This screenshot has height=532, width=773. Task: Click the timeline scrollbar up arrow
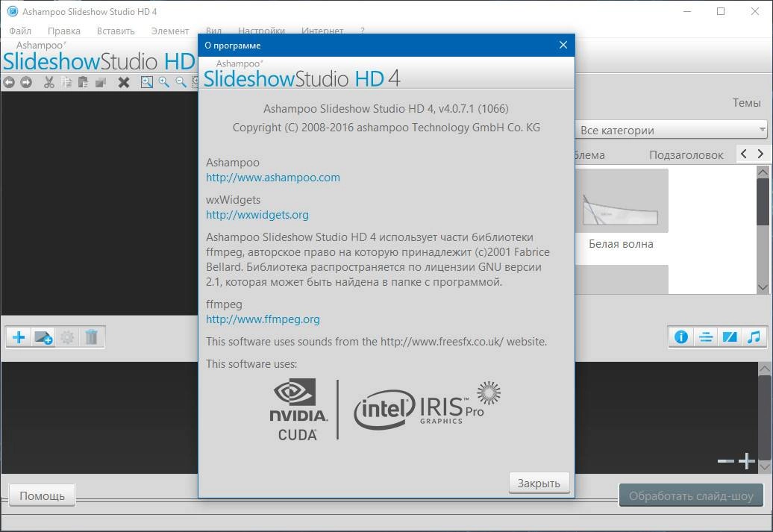pyautogui.click(x=765, y=369)
